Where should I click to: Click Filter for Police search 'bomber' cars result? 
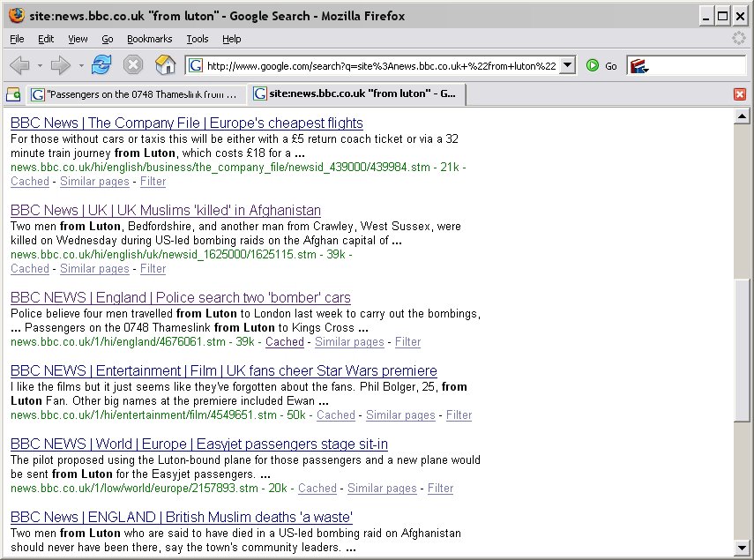click(407, 342)
